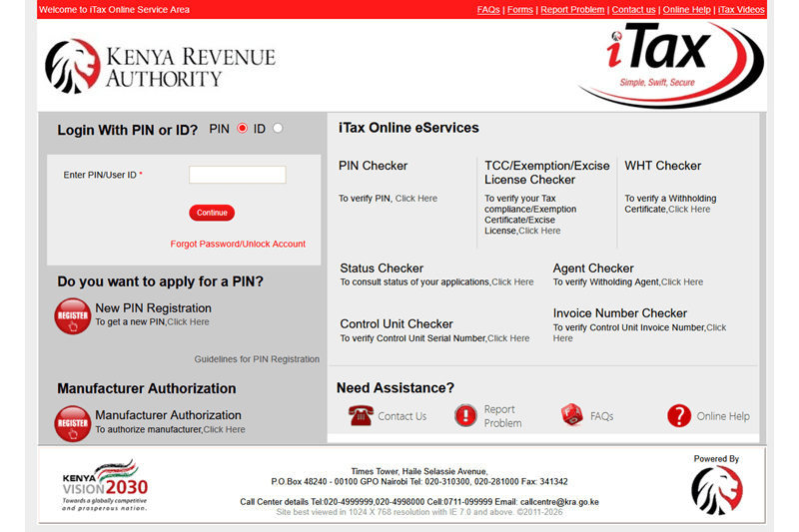The image size is (799, 532).
Task: Click the Manufacturer Authorization item title beside Register icon
Action: pos(168,415)
